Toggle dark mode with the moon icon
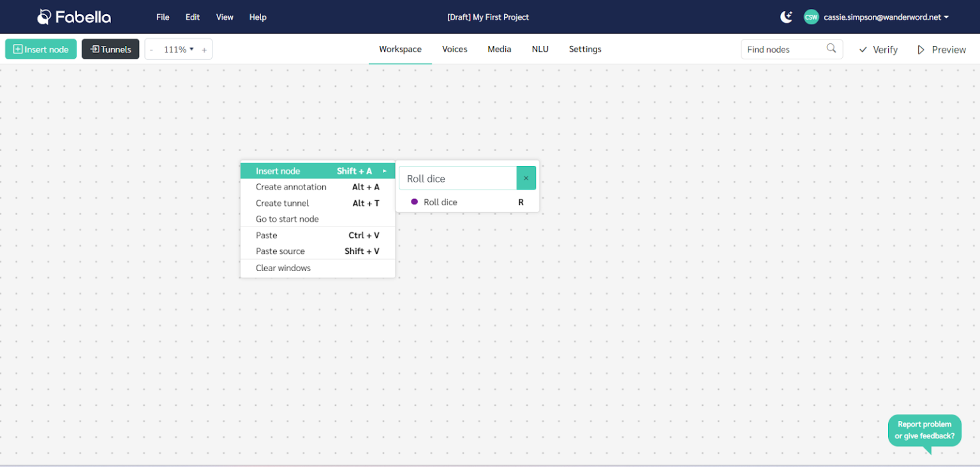Viewport: 980px width, 467px height. pos(786,17)
